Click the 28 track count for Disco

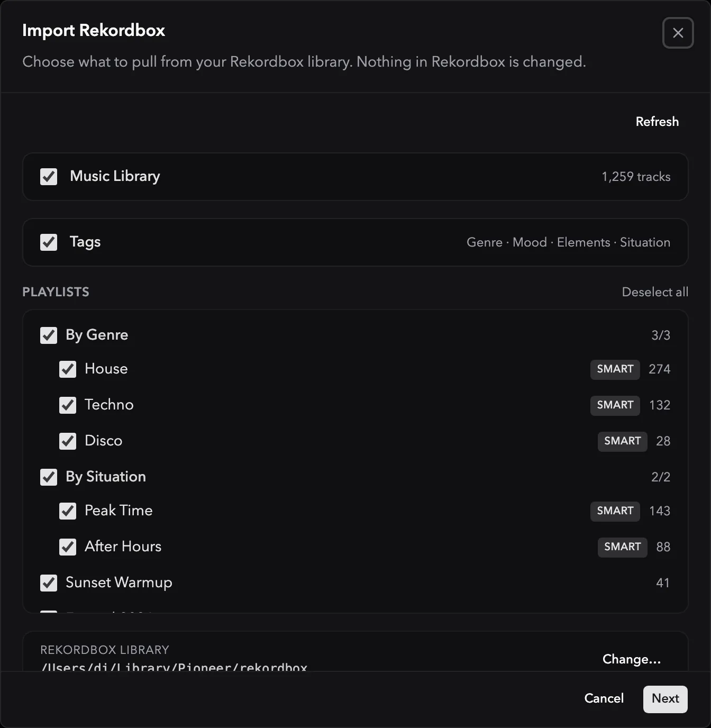[x=663, y=441]
